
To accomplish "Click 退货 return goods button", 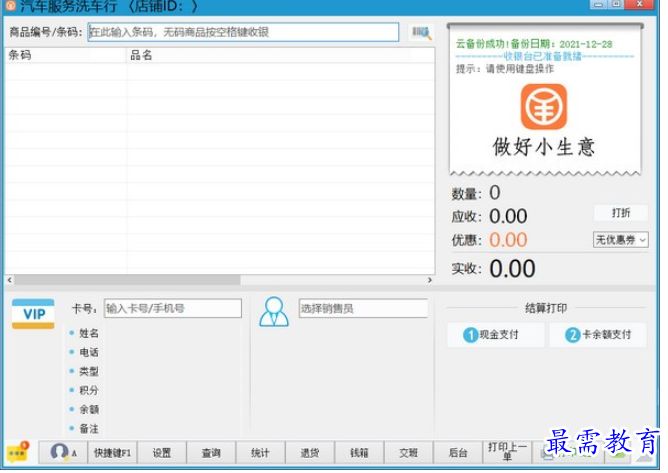I will pyautogui.click(x=310, y=453).
